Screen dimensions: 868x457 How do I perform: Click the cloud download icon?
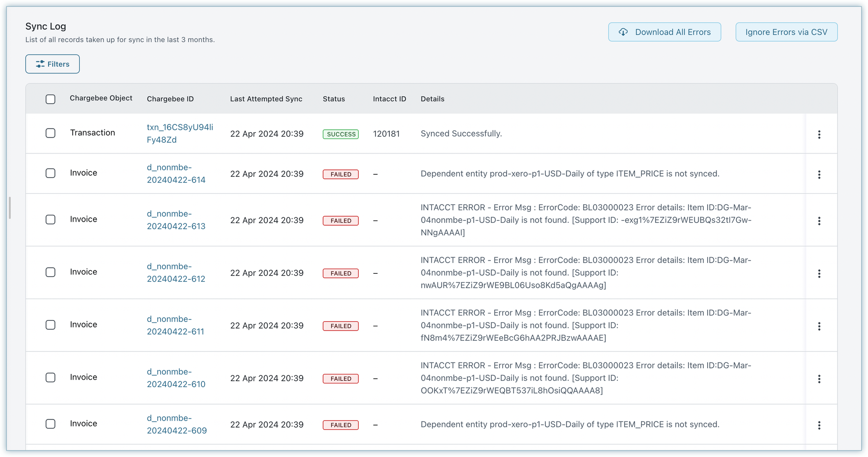point(623,32)
